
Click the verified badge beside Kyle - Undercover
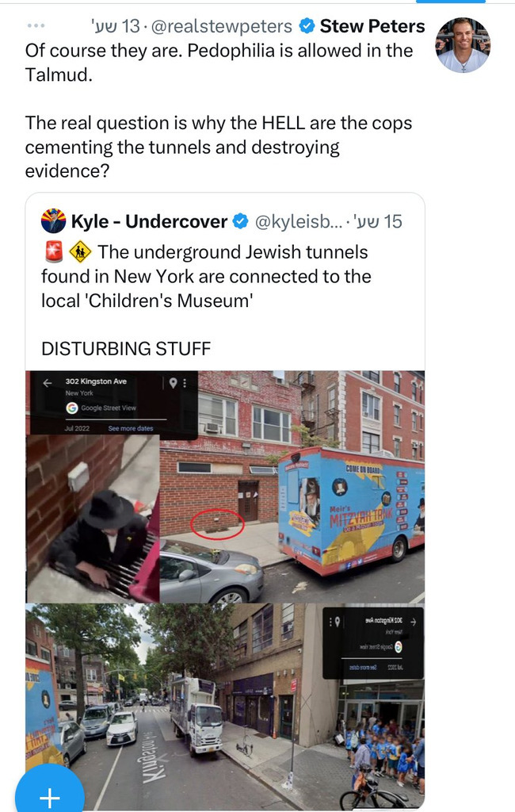click(x=239, y=221)
